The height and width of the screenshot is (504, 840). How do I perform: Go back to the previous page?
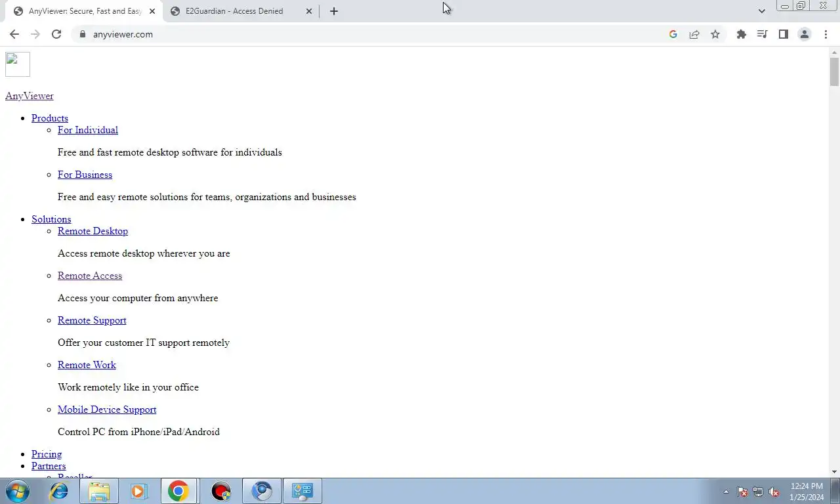(14, 34)
